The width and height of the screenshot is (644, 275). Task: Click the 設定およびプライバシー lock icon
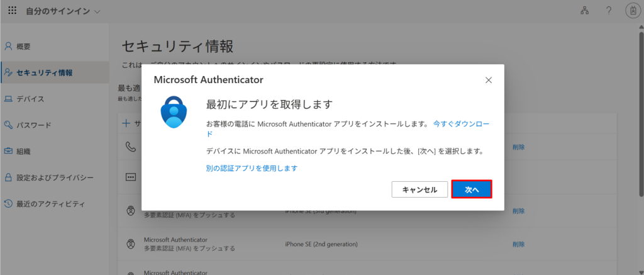click(8, 177)
